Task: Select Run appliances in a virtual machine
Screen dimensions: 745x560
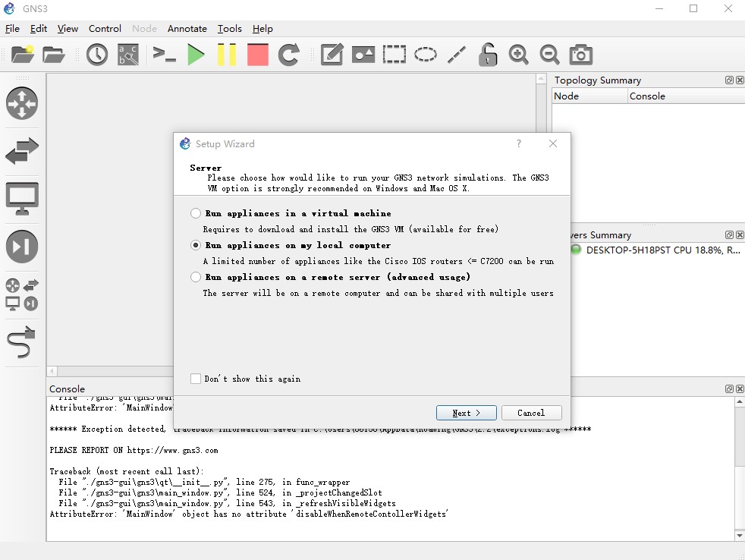Action: [x=291, y=213]
